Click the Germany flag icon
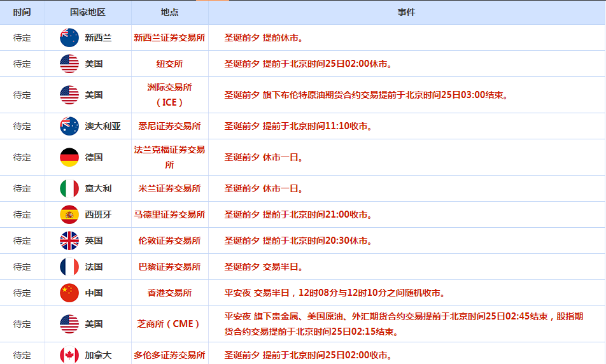Viewport: 606px width, 364px height. tap(69, 157)
